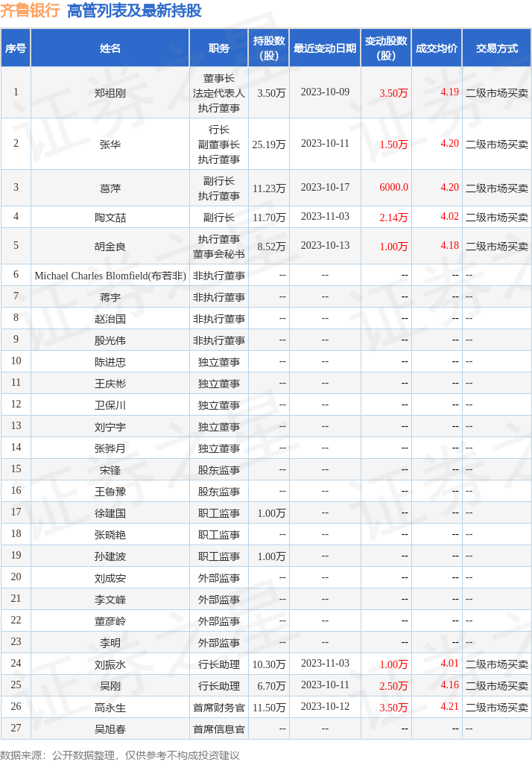The image size is (532, 762).
Task: Select the 成交均价 column header
Action: pos(437,48)
